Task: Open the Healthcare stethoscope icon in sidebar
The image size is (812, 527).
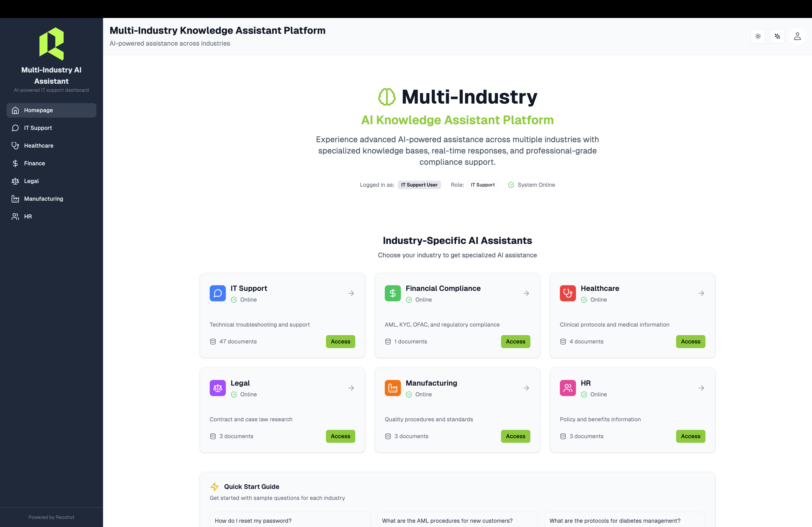Action: tap(15, 145)
